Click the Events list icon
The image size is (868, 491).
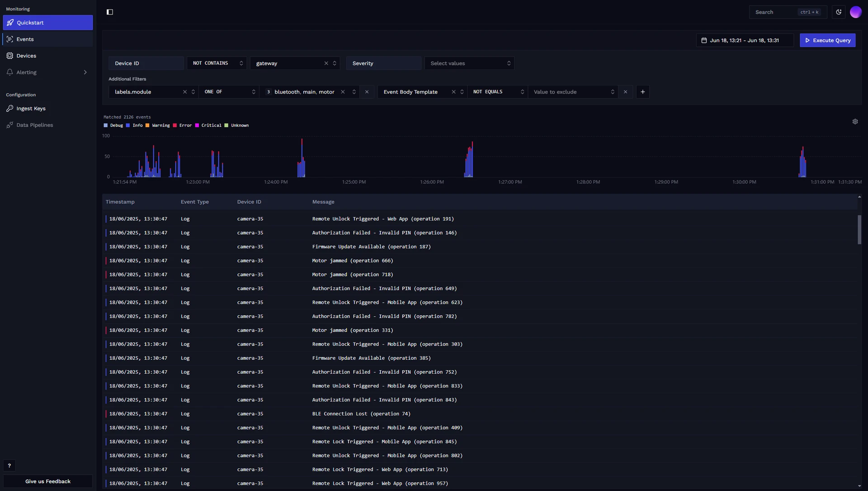point(9,39)
